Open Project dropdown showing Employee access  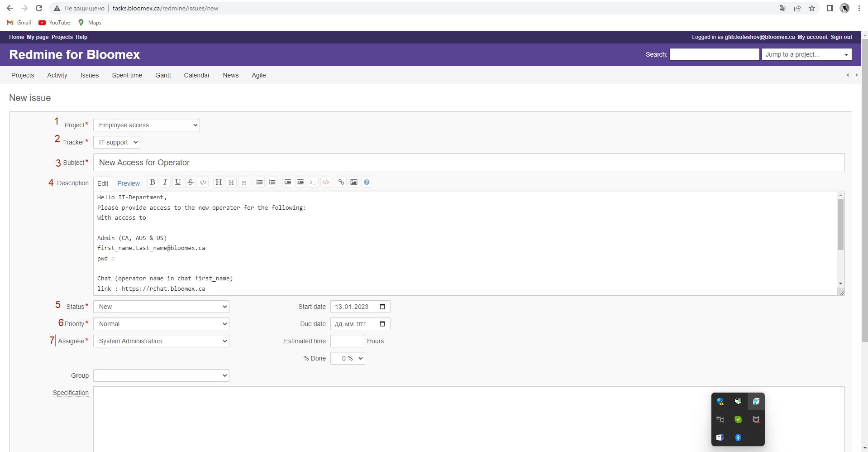(x=147, y=125)
